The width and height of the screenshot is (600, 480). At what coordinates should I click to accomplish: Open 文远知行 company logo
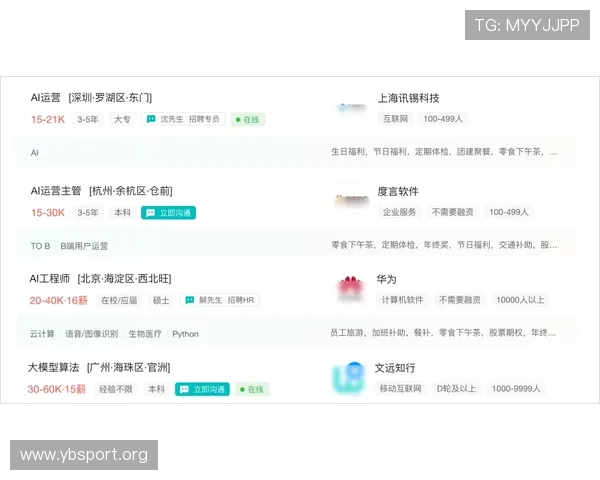coord(349,378)
